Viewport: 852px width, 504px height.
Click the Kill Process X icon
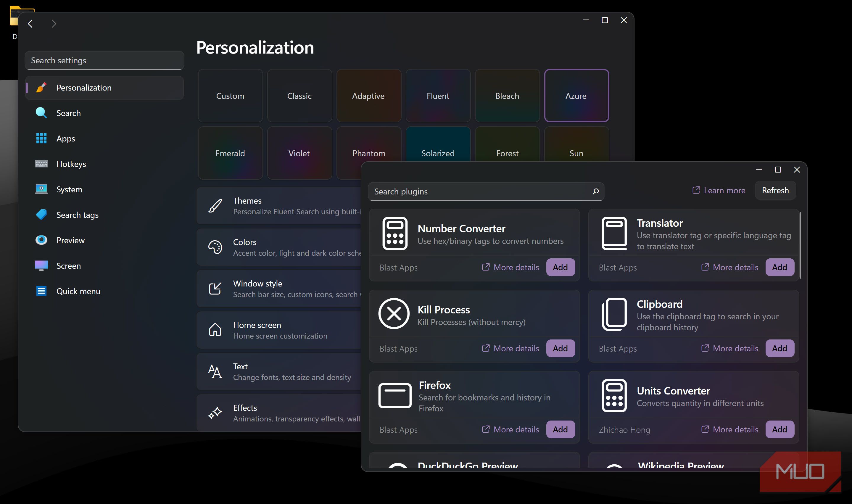coord(394,313)
